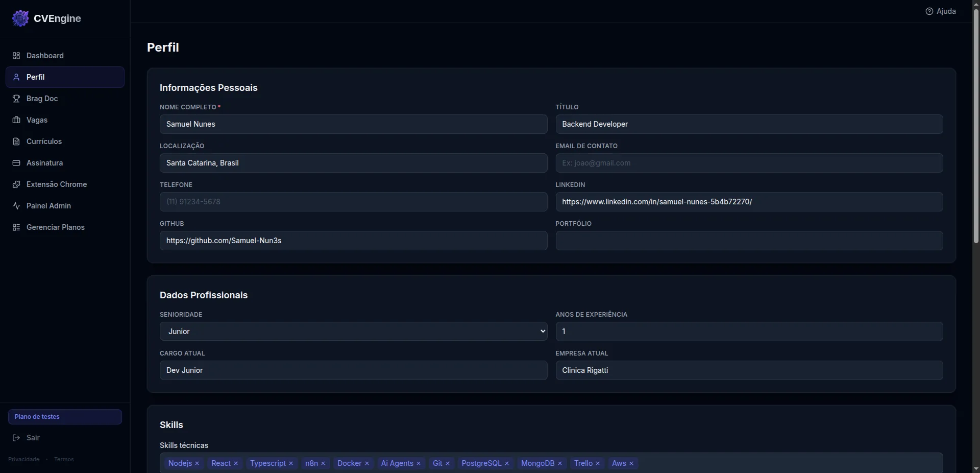Click the Plano de testes button
This screenshot has width=980, height=473.
(x=65, y=417)
